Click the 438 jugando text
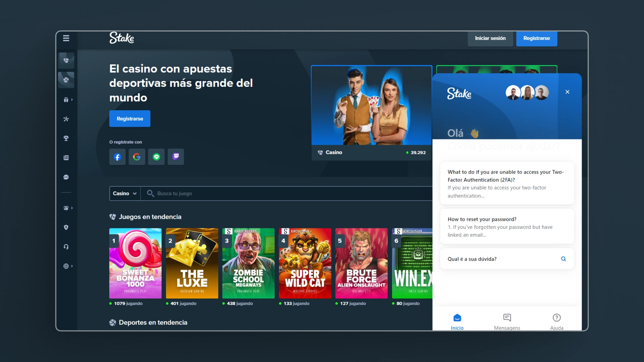The height and width of the screenshot is (362, 644). coord(240,304)
